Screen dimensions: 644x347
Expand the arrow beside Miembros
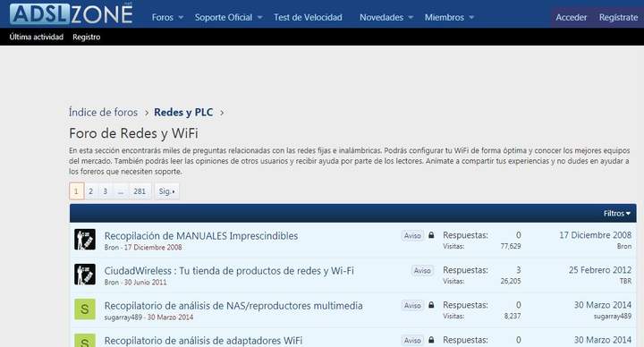coord(471,18)
